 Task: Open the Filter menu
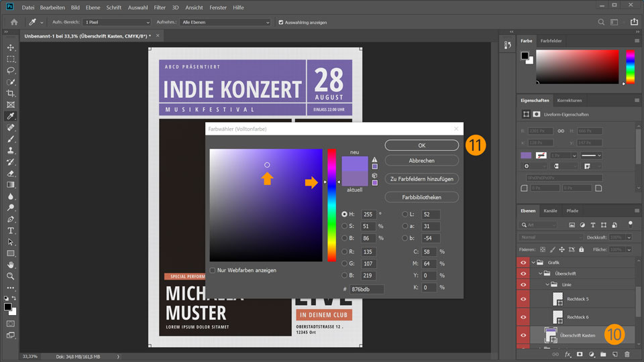pos(160,7)
